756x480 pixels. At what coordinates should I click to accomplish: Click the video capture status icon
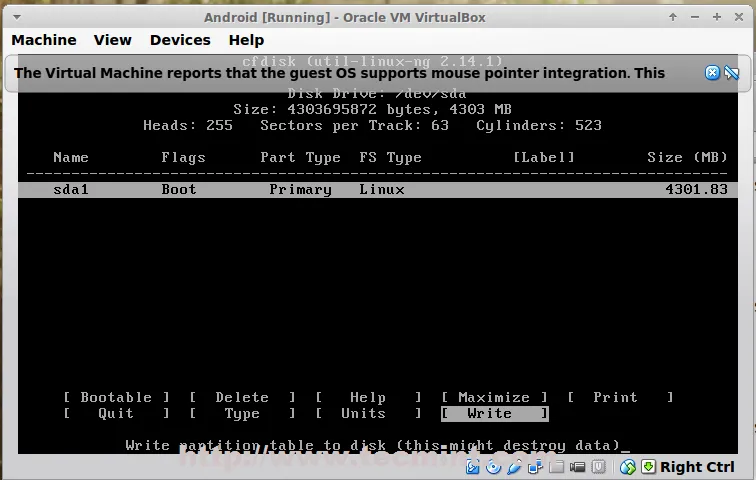click(x=577, y=467)
